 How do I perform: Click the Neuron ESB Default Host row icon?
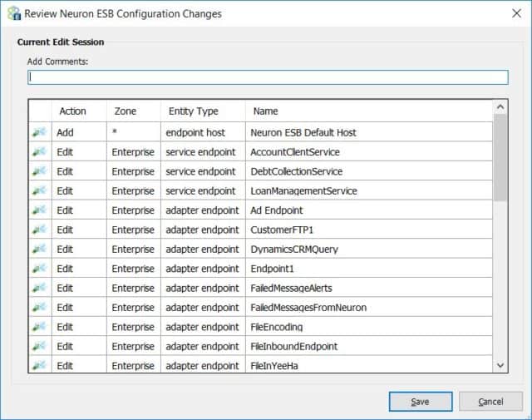39,132
